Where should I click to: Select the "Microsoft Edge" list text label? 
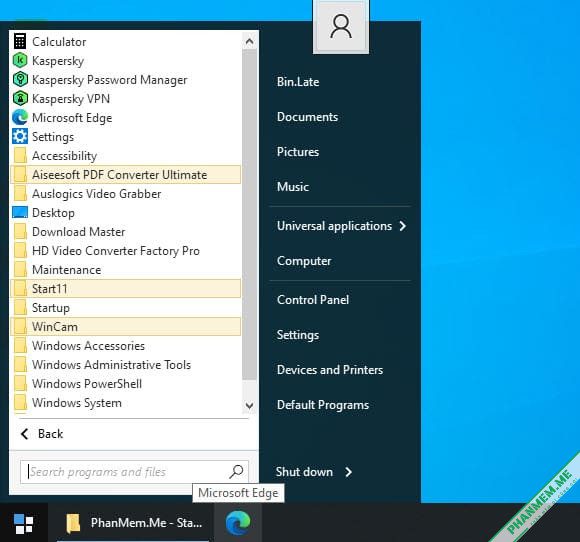pyautogui.click(x=72, y=118)
